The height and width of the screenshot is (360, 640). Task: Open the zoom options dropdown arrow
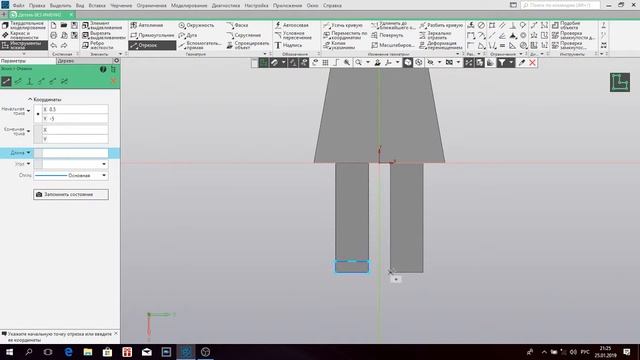[368, 62]
